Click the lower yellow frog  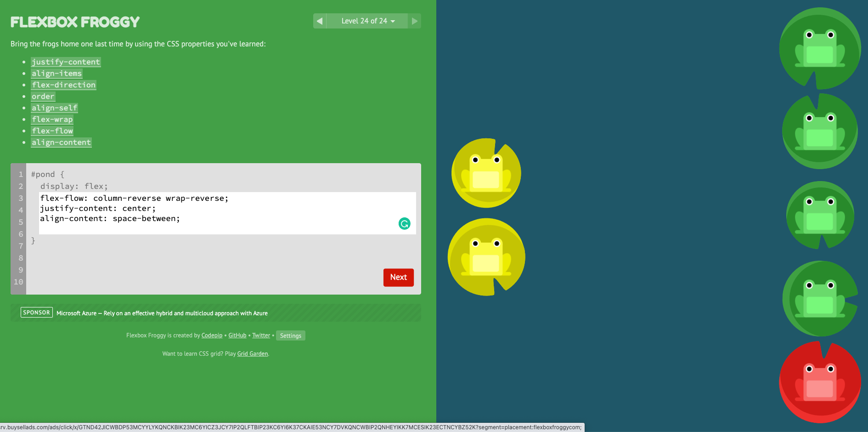[x=486, y=256]
